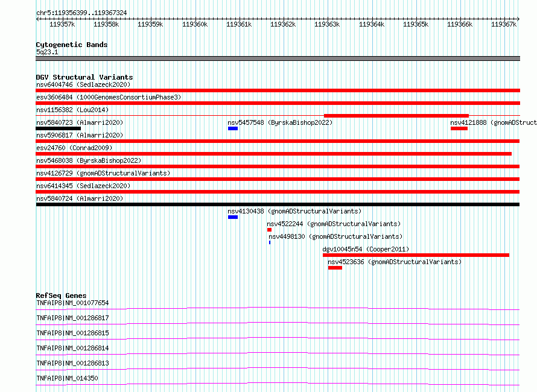Click the dgv10045n54 (Cooper2011) label
This screenshot has height=392, width=537.
(366, 249)
